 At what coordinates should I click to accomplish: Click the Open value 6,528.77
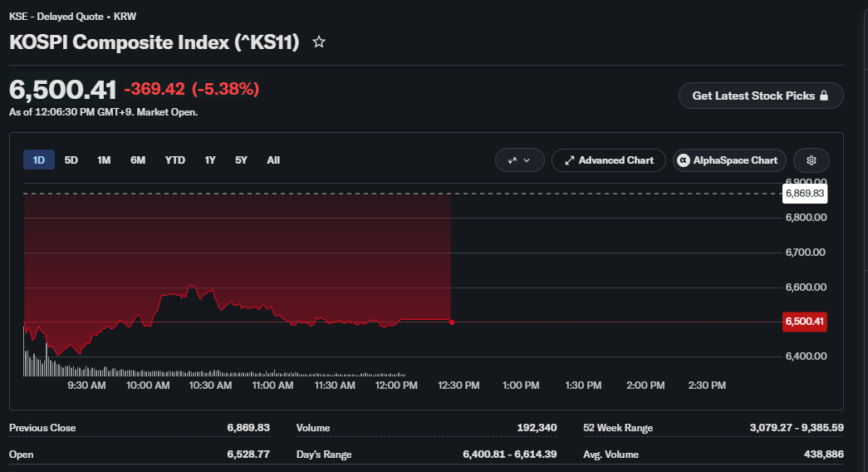248,455
